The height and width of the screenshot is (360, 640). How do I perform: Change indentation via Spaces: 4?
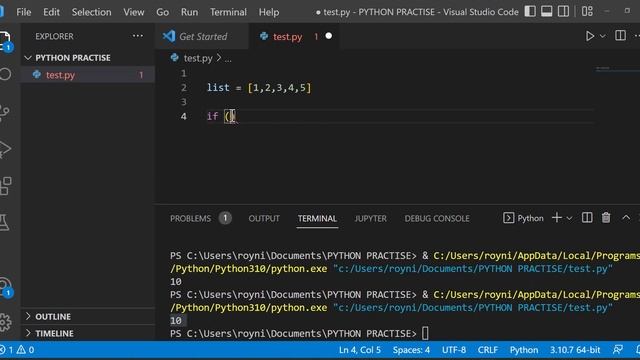tap(411, 350)
